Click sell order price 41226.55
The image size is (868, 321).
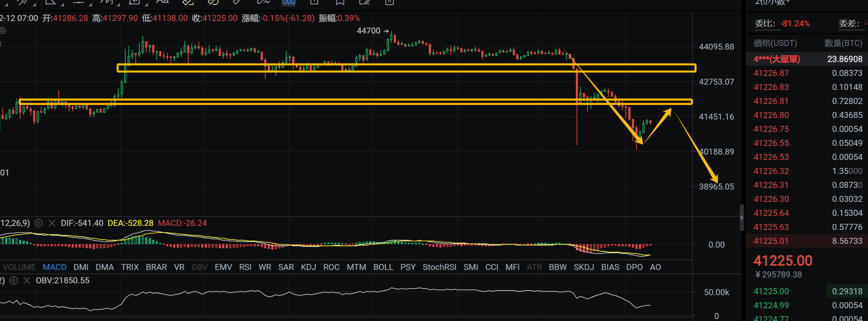point(771,143)
